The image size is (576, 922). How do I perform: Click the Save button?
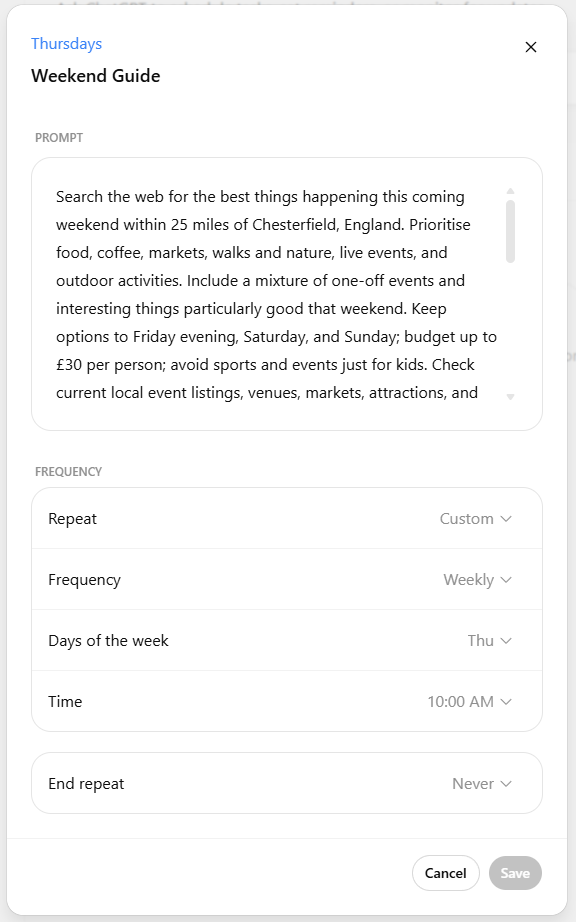point(515,873)
